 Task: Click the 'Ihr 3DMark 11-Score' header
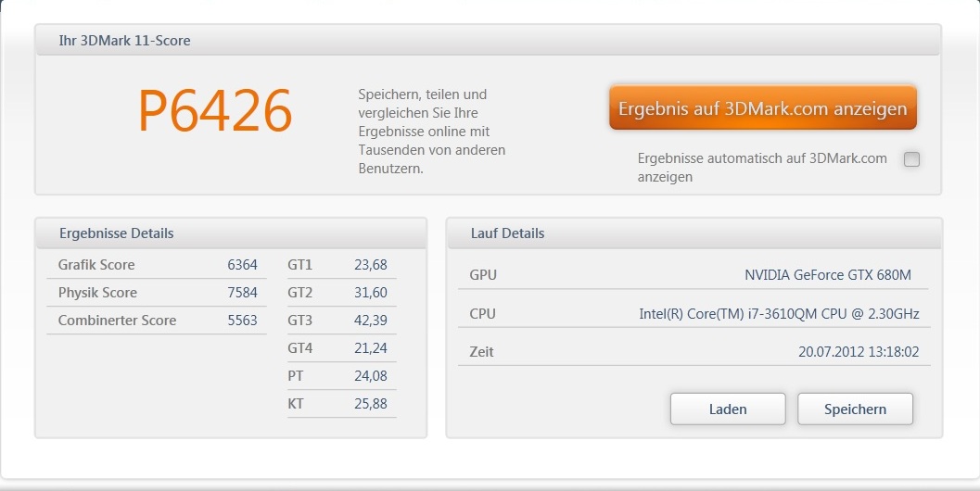(125, 41)
